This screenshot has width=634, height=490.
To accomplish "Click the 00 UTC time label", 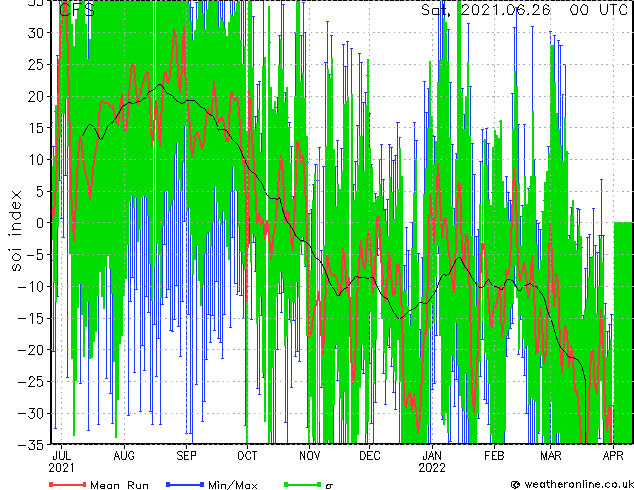I will coord(598,10).
